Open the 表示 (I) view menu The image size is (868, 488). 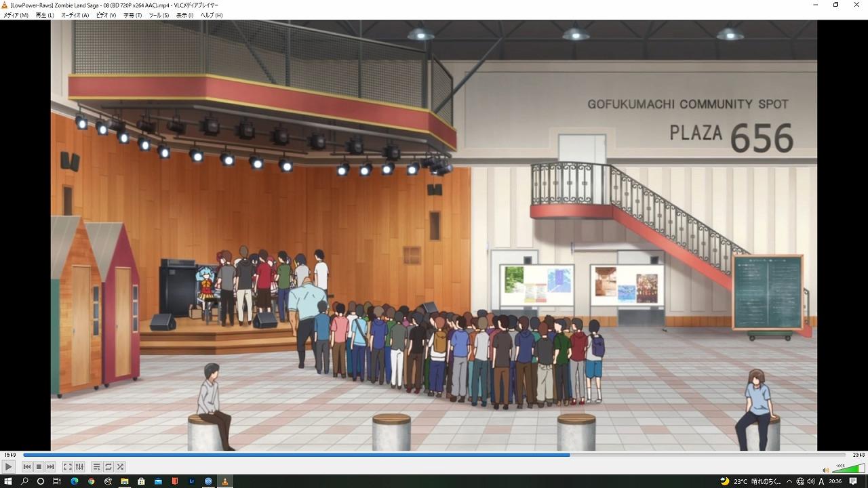(184, 15)
